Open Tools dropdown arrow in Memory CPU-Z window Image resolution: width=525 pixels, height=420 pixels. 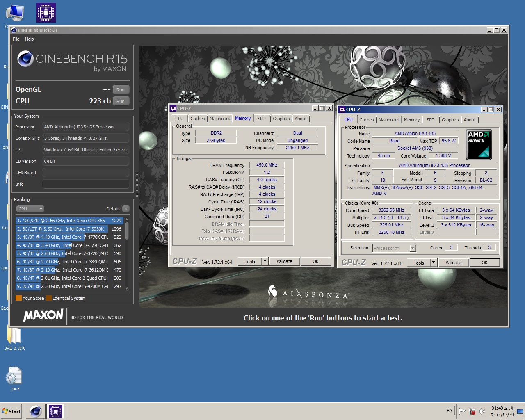pyautogui.click(x=265, y=261)
